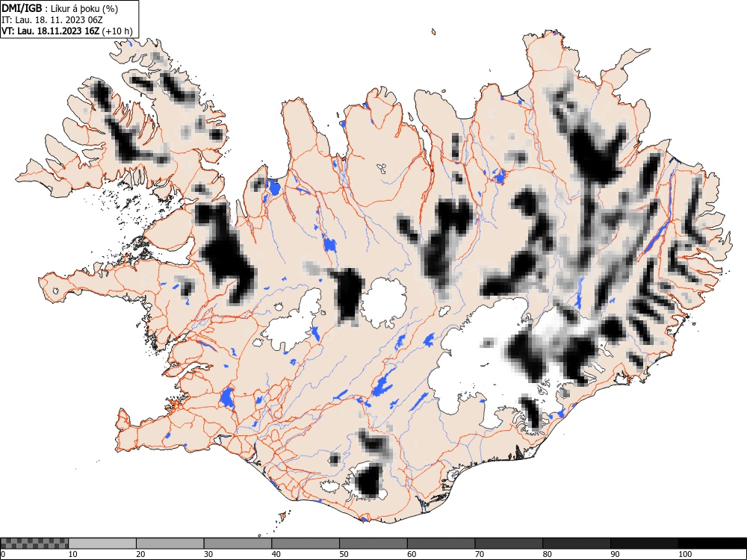Viewport: 747px width, 560px height.
Task: Click the 50–60 legend color segment
Action: click(x=373, y=544)
